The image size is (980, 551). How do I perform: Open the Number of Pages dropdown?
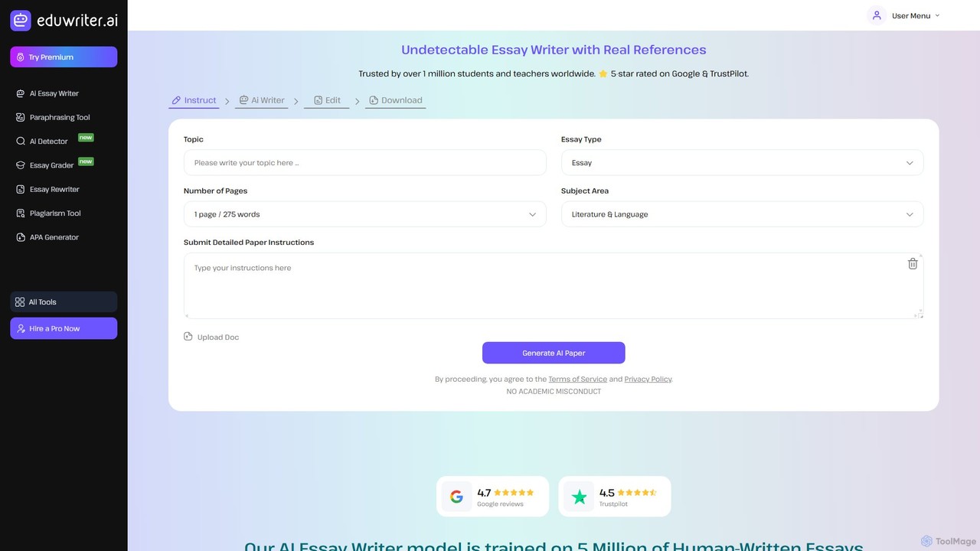(x=364, y=214)
